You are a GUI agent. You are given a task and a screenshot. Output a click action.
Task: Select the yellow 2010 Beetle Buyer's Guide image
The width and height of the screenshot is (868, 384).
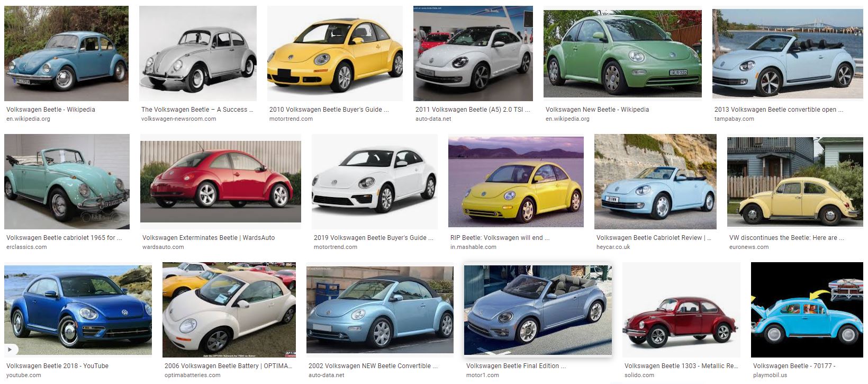click(334, 53)
